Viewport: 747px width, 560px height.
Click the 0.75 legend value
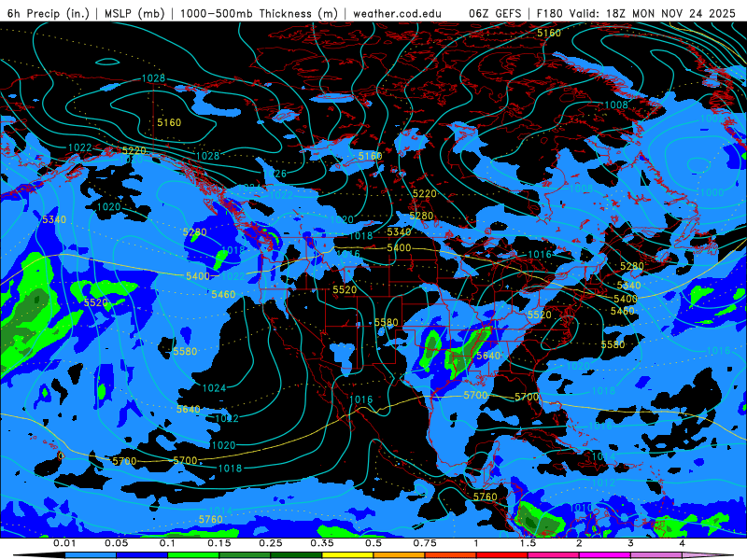pyautogui.click(x=425, y=543)
